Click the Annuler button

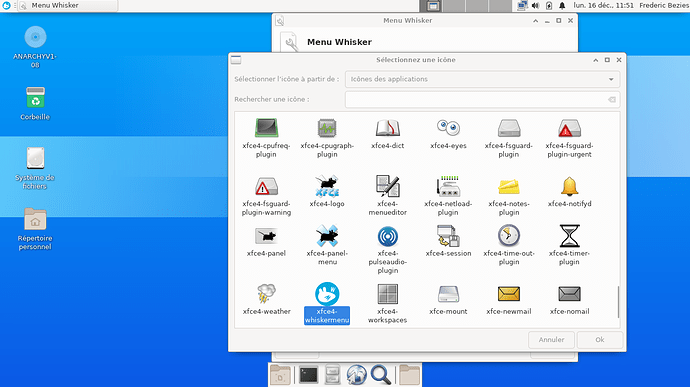click(551, 339)
